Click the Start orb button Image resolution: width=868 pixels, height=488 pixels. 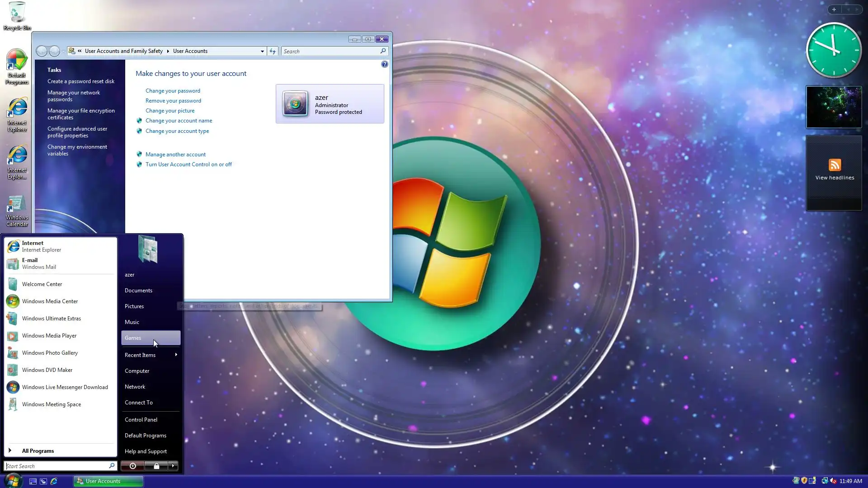click(13, 480)
